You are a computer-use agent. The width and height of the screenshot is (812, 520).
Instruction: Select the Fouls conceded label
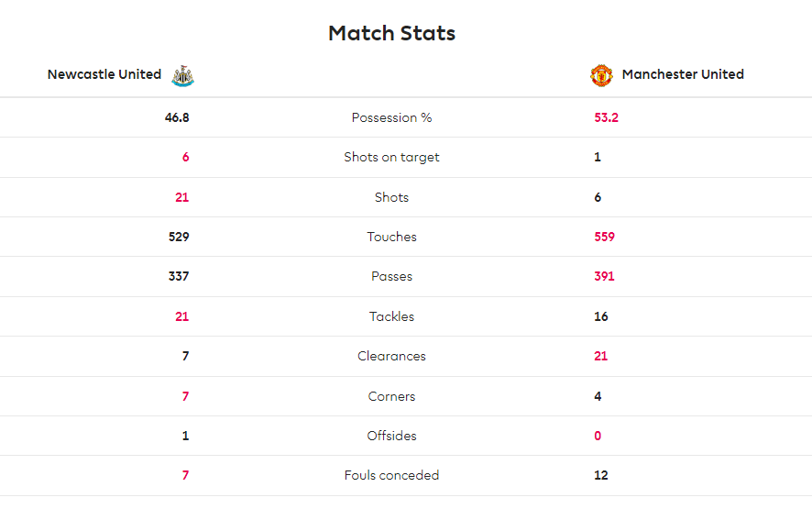(391, 475)
